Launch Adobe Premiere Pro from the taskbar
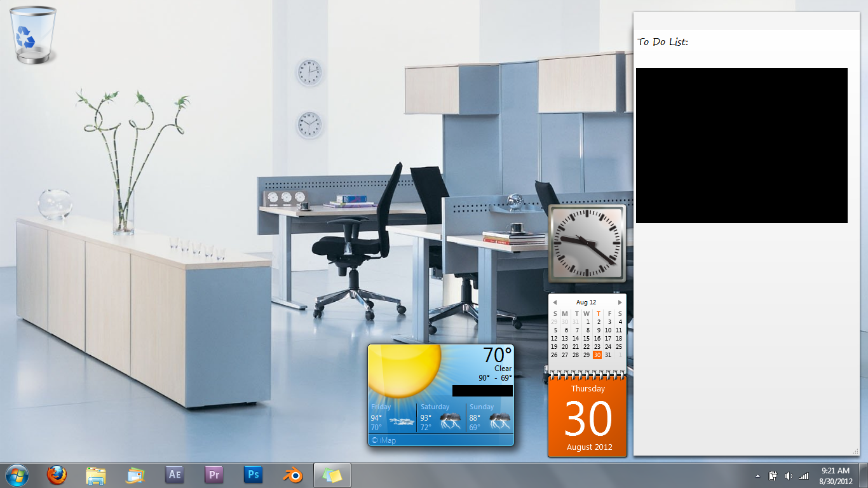868x488 pixels. coord(214,475)
